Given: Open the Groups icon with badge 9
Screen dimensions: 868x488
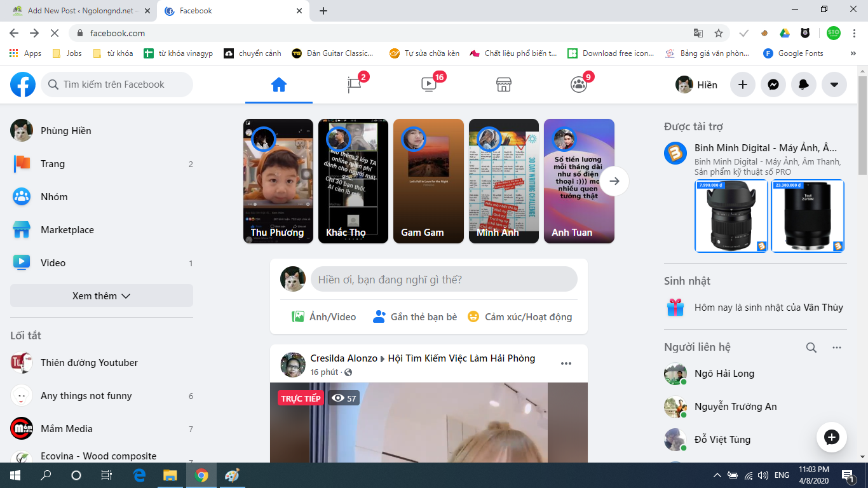Looking at the screenshot, I should (578, 85).
